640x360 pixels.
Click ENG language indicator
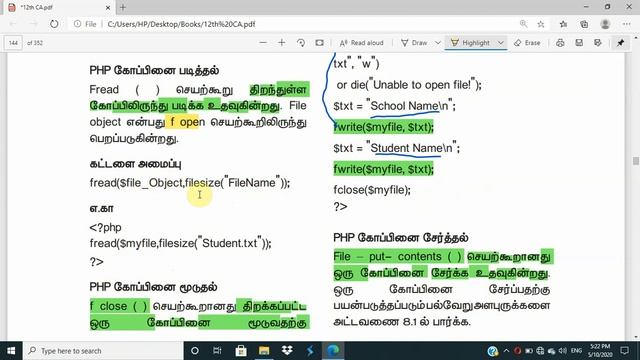point(576,351)
